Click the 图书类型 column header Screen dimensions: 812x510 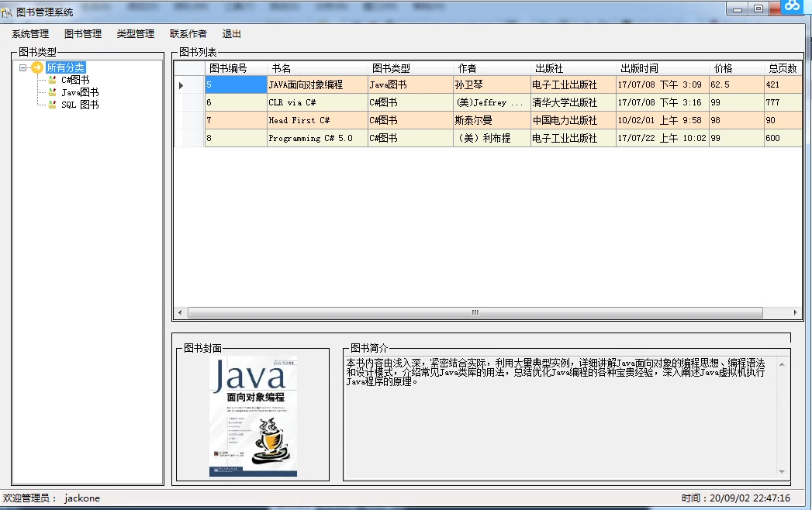[411, 68]
